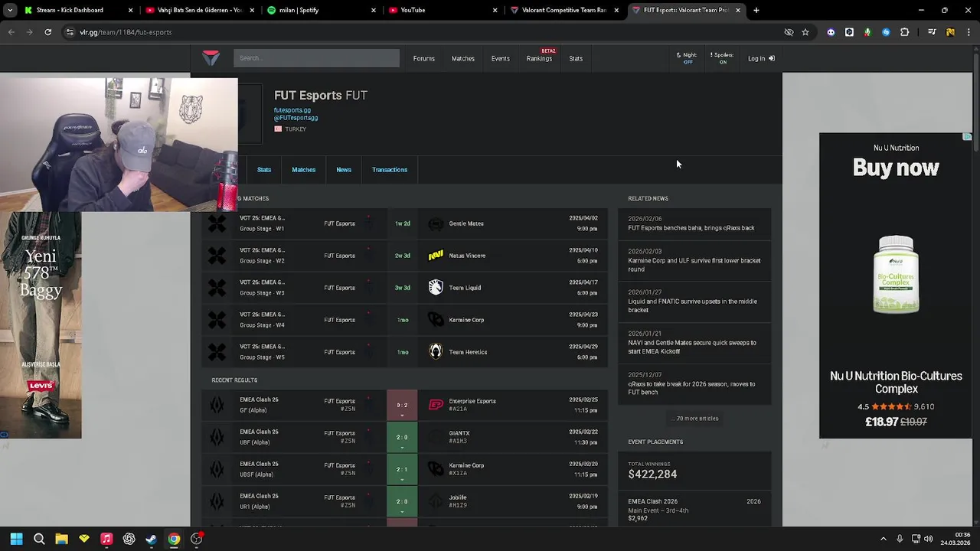Image resolution: width=980 pixels, height=551 pixels.
Task: Reload the page with the browser refresh icon
Action: click(x=47, y=32)
